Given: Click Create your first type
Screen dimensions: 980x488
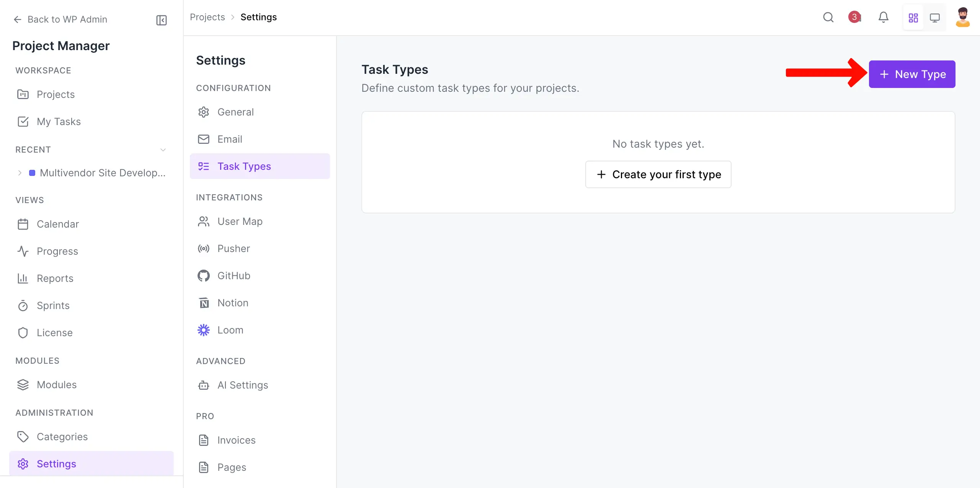Looking at the screenshot, I should coord(658,174).
